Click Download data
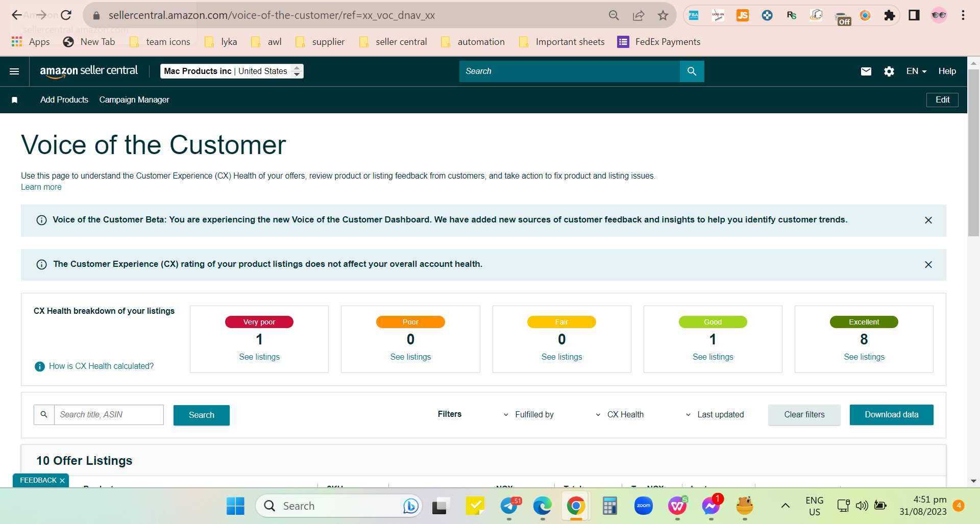The image size is (980, 524). [x=892, y=415]
